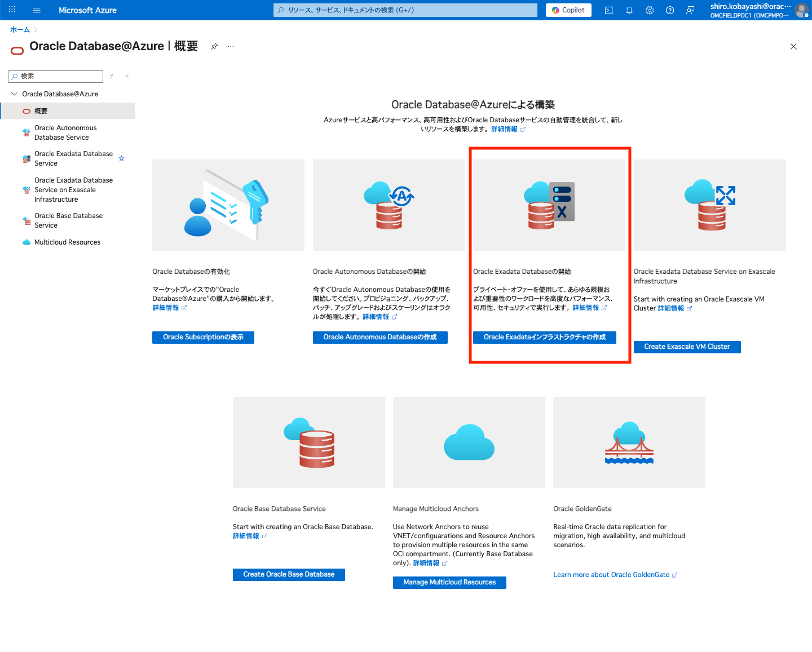
Task: Click the Oracle Base Database card image
Action: click(309, 442)
